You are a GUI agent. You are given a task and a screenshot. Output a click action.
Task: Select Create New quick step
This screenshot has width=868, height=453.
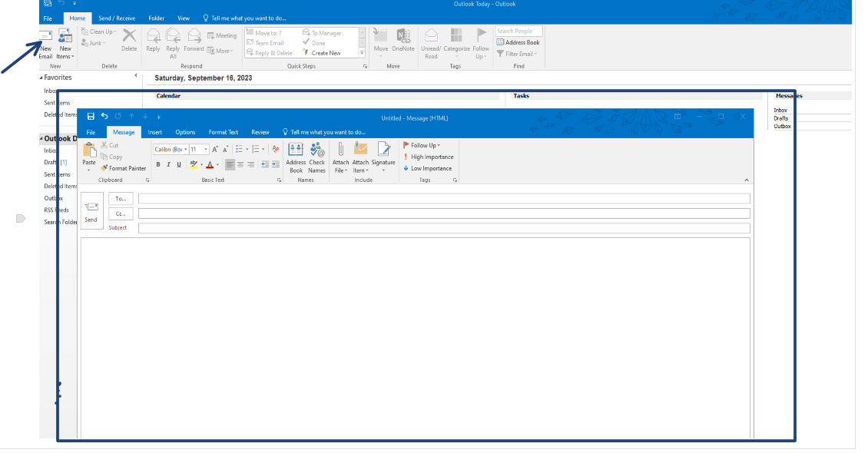322,53
